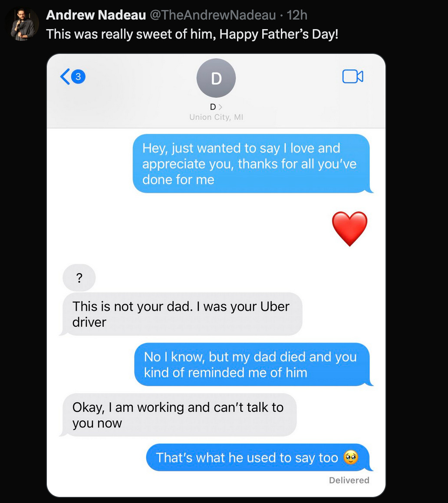The width and height of the screenshot is (448, 503).
Task: Open Andrew Nadeau's profile picture
Action: [23, 25]
